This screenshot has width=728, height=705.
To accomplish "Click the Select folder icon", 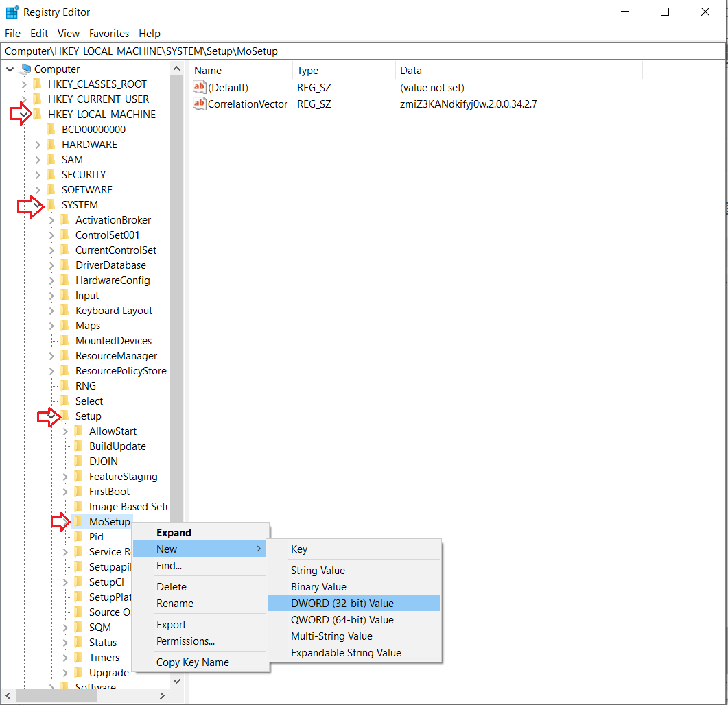I will (65, 401).
